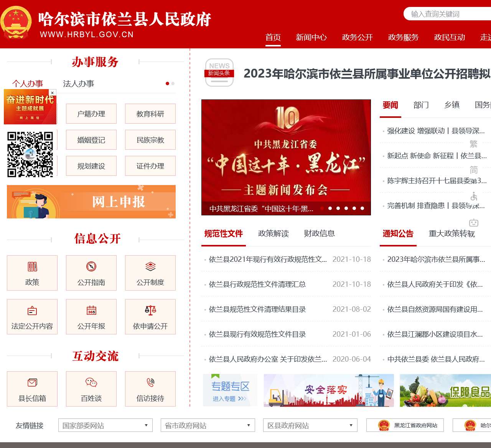Open 县长信箱 envelope icon
The image size is (491, 448).
point(32,383)
